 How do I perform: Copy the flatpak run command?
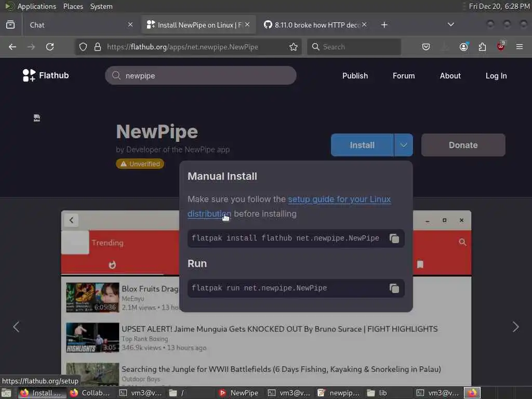(x=394, y=288)
